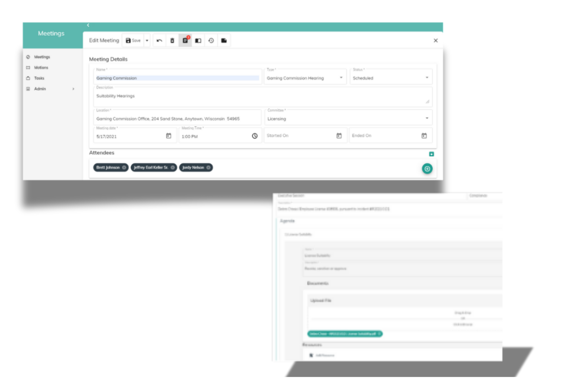The width and height of the screenshot is (588, 392).
Task: Click the folder icon in toolbar
Action: click(224, 40)
